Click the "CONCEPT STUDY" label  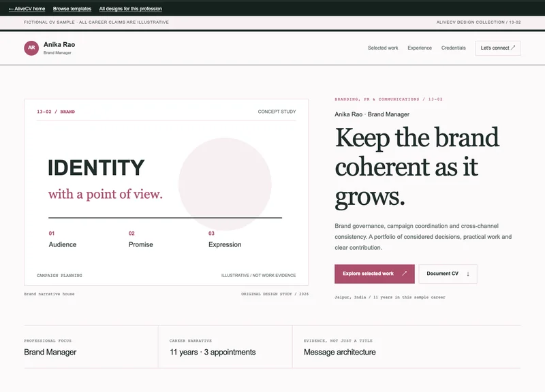click(x=277, y=112)
